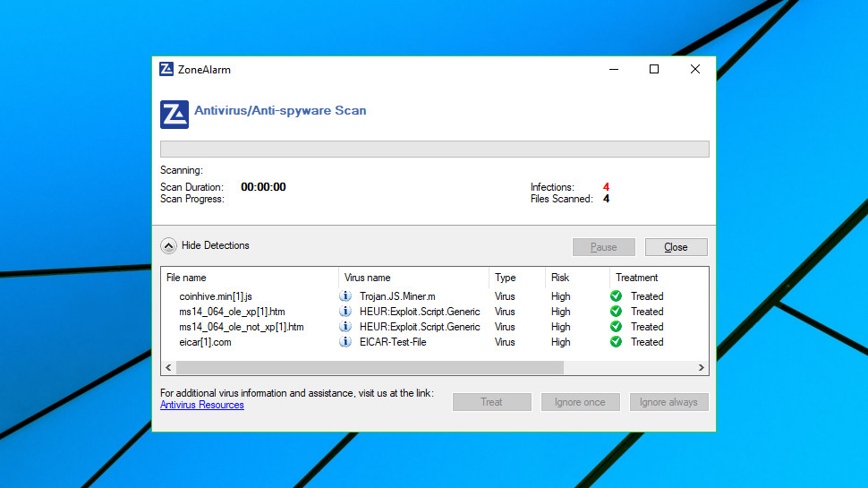Click the Close button
Image resolution: width=868 pixels, height=488 pixels.
click(676, 247)
